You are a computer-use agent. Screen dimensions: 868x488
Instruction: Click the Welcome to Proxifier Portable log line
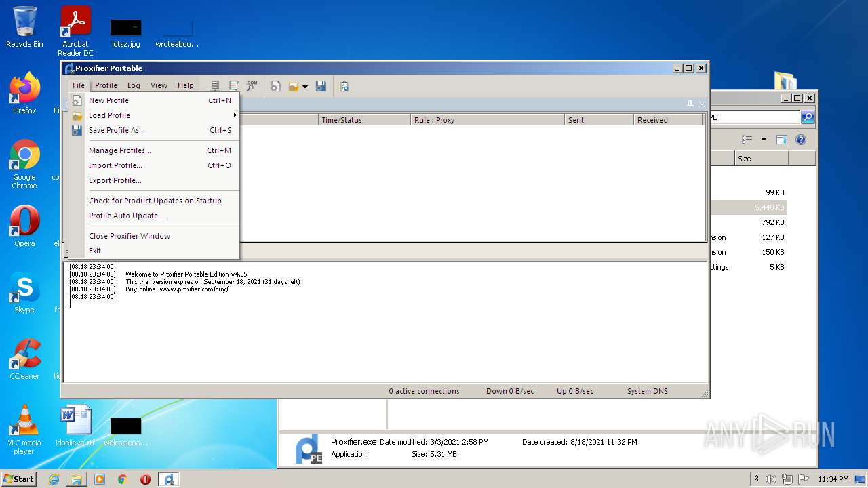(186, 274)
